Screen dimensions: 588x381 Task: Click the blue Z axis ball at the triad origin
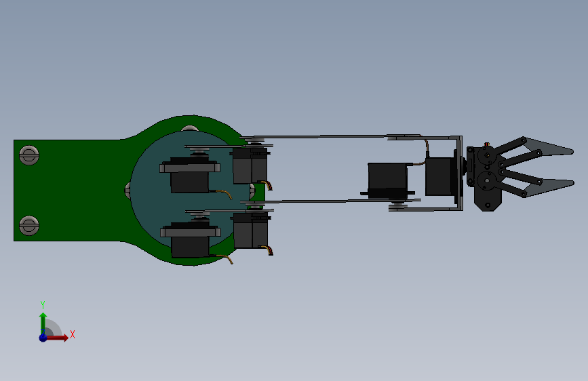point(43,338)
